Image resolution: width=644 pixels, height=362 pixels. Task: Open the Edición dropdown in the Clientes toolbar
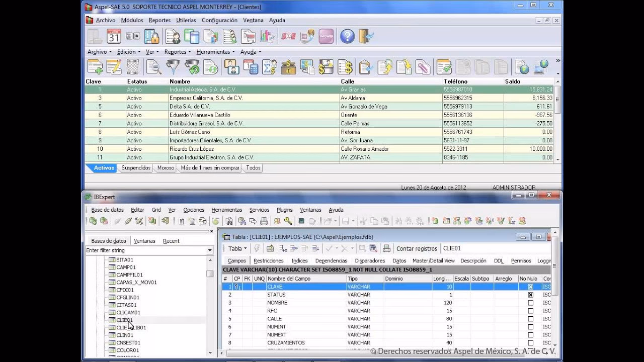pyautogui.click(x=128, y=52)
